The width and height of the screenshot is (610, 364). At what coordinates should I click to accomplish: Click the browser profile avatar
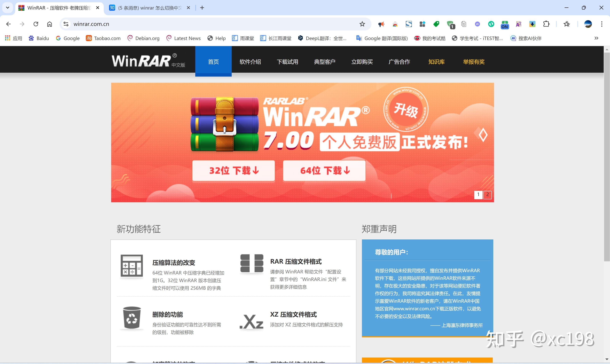tap(588, 24)
